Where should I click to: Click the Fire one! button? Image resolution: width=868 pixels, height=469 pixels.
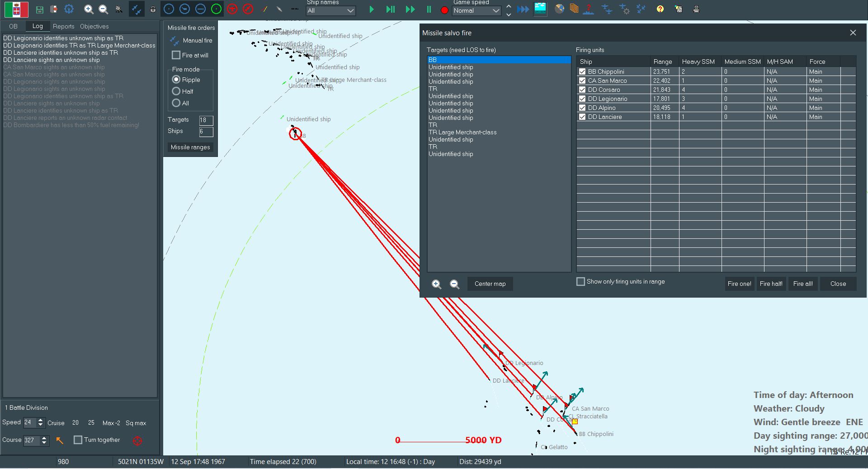740,284
